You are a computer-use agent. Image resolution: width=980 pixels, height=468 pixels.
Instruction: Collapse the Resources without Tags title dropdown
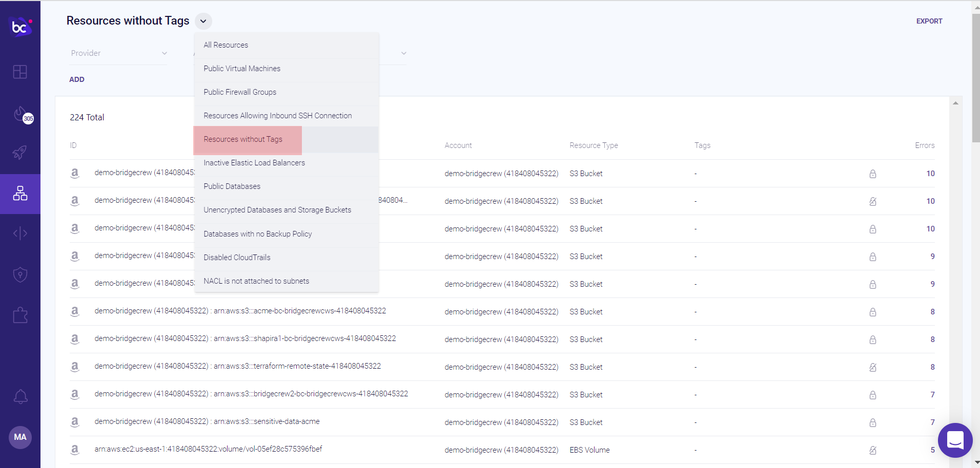pos(203,21)
